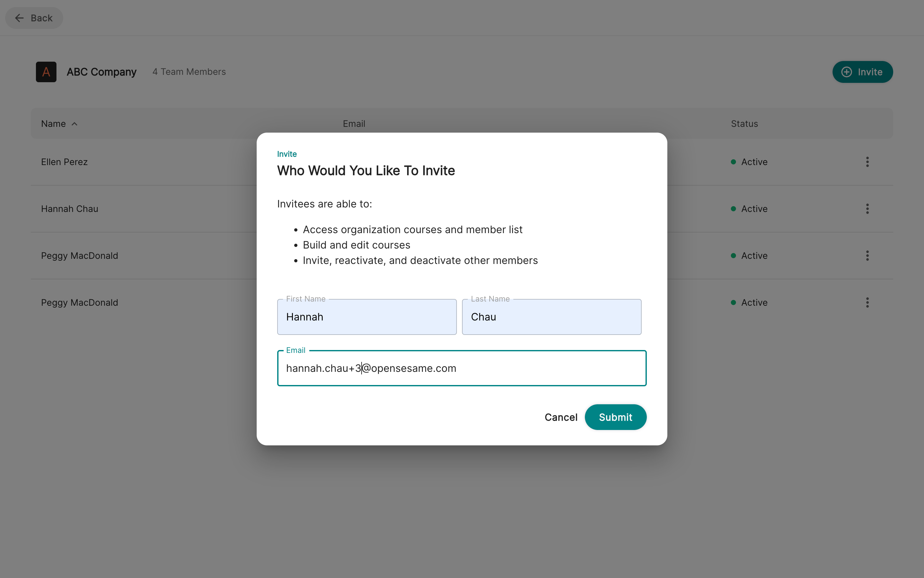The height and width of the screenshot is (578, 924).
Task: Focus the Email input field
Action: tap(462, 368)
